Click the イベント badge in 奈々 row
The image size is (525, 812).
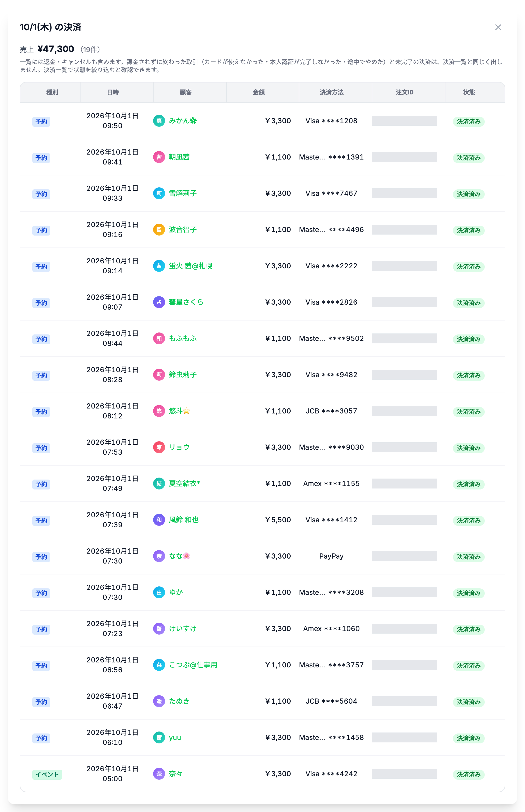47,774
